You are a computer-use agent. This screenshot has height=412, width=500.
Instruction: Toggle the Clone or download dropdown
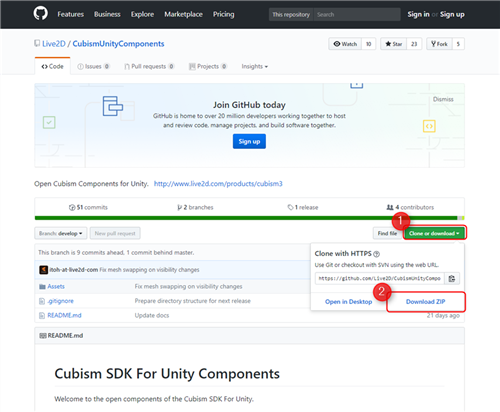(434, 233)
